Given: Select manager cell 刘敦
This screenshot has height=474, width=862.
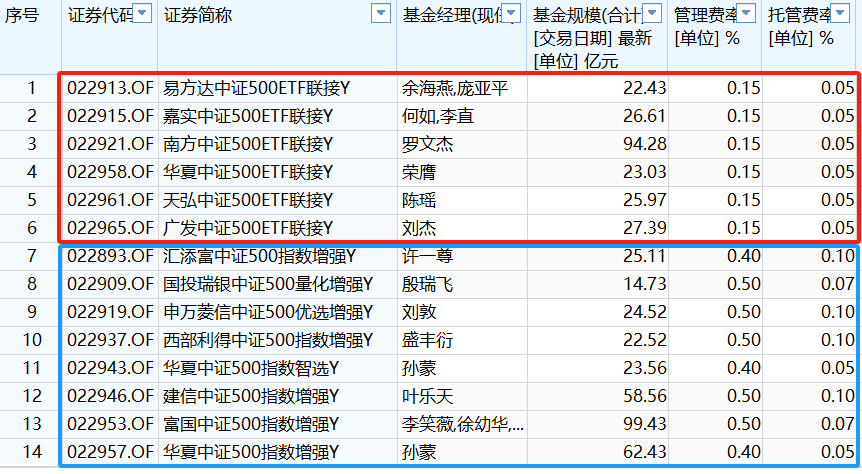Looking at the screenshot, I should pos(419,312).
